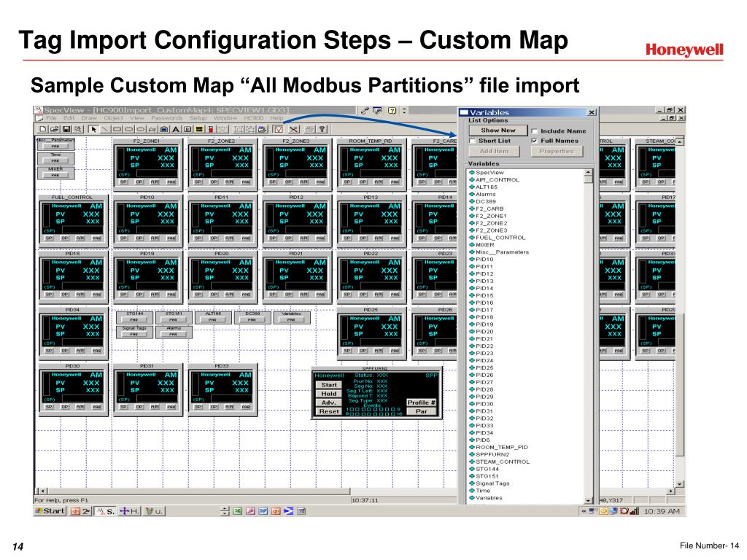747x560 pixels.
Task: Open the Windows Start button
Action: pyautogui.click(x=50, y=511)
